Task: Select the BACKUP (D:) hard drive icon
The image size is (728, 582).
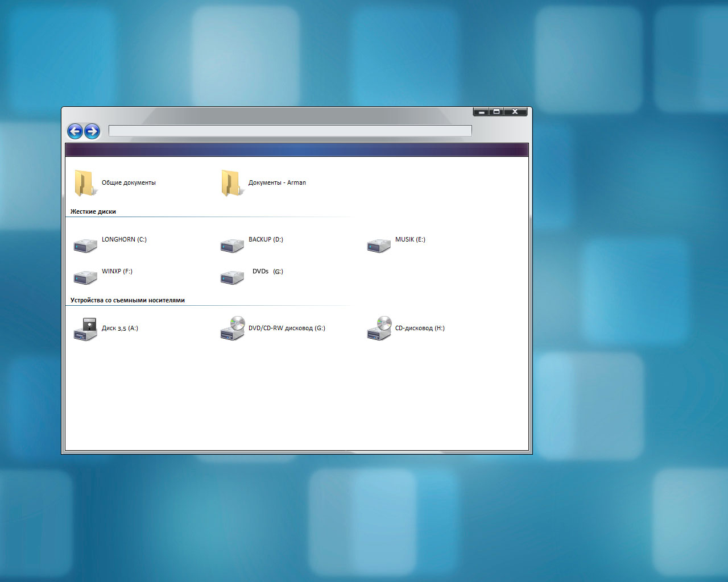Action: [232, 245]
